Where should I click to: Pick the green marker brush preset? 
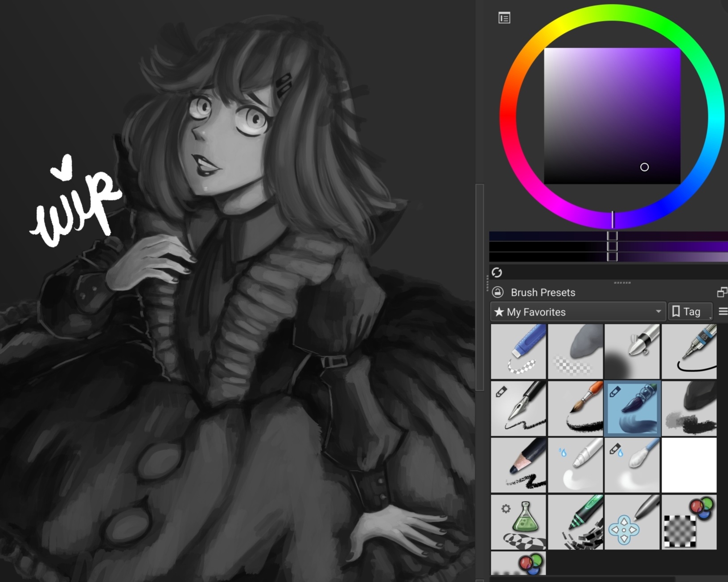pos(575,522)
